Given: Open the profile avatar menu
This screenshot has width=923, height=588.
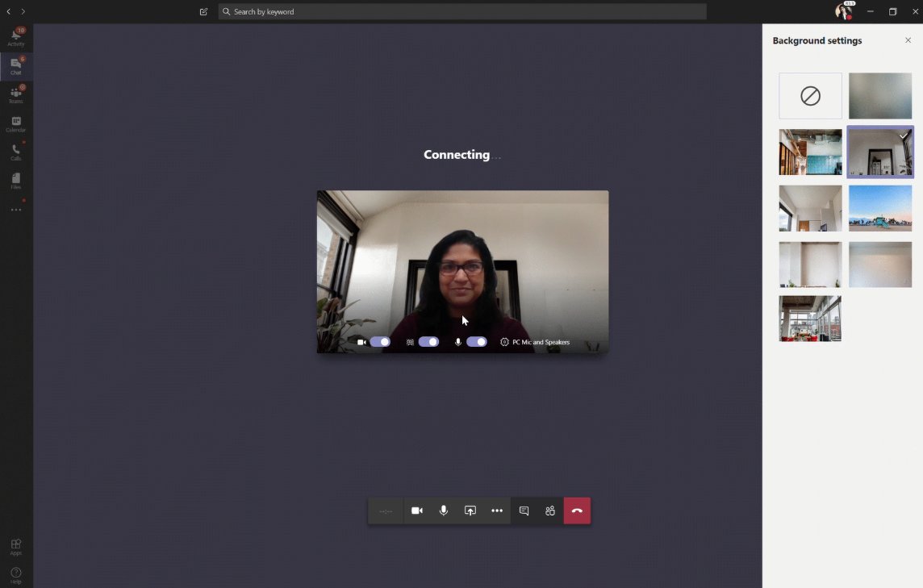Looking at the screenshot, I should [x=844, y=11].
